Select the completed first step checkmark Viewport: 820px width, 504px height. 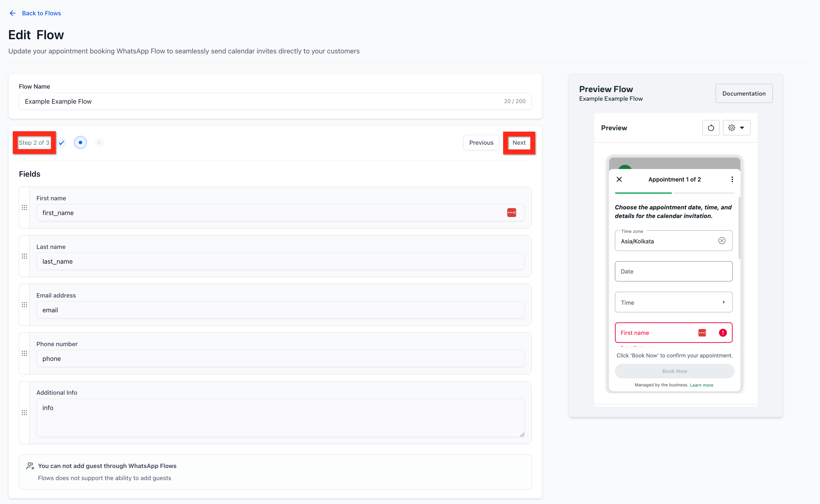click(62, 143)
